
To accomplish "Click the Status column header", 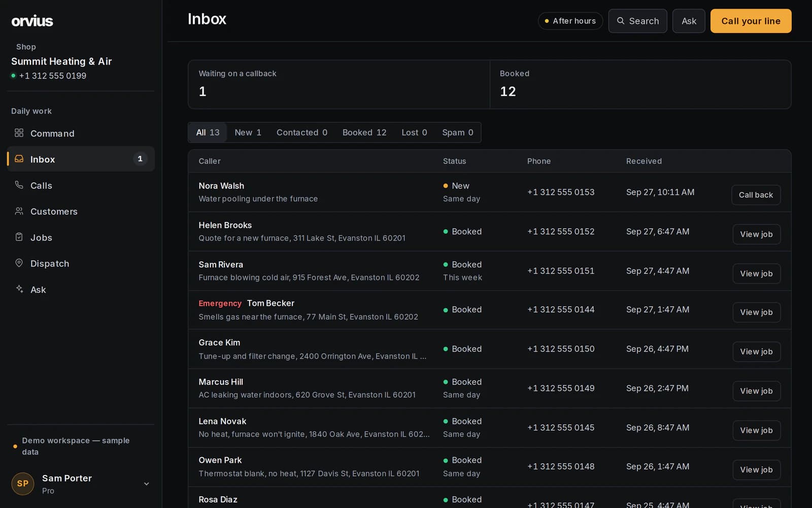I will coord(454,161).
